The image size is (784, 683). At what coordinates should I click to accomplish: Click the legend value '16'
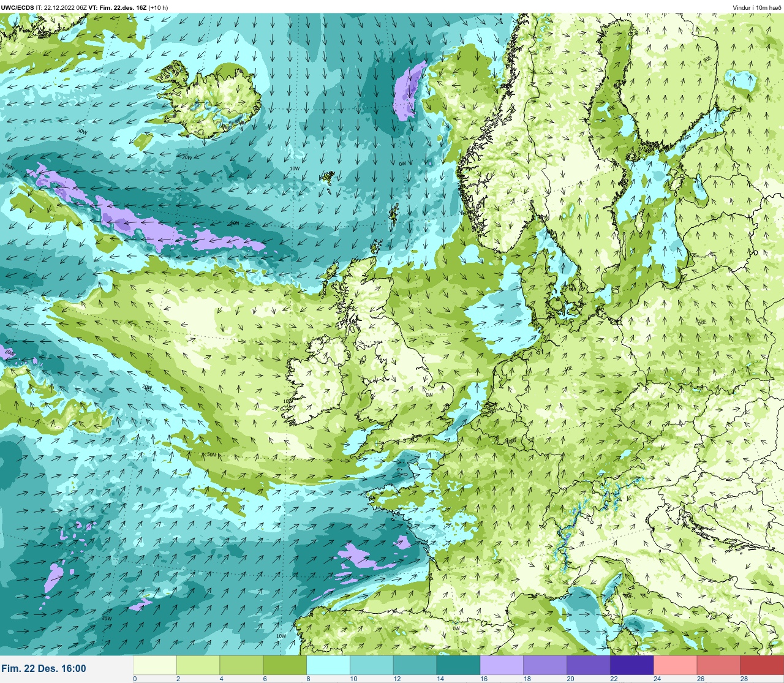tap(483, 679)
